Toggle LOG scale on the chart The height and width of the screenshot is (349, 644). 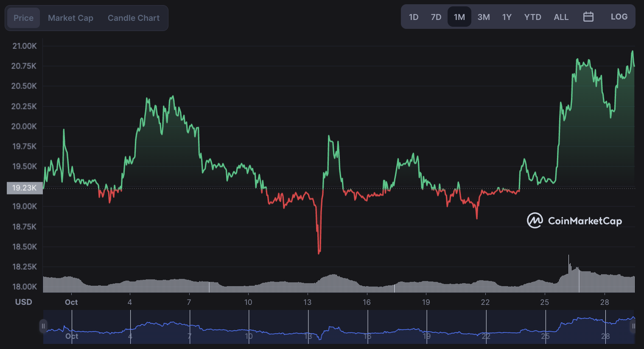[x=619, y=17]
